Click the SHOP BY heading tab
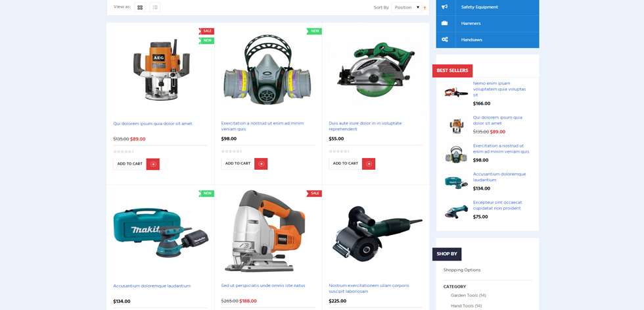 pyautogui.click(x=447, y=254)
